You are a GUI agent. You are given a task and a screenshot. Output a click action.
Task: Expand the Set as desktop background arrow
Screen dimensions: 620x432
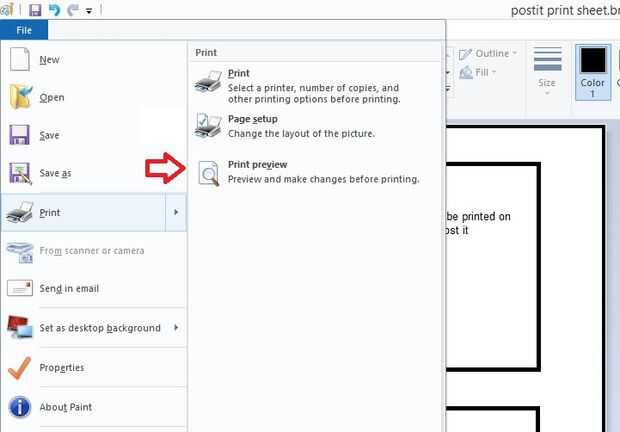pyautogui.click(x=176, y=327)
